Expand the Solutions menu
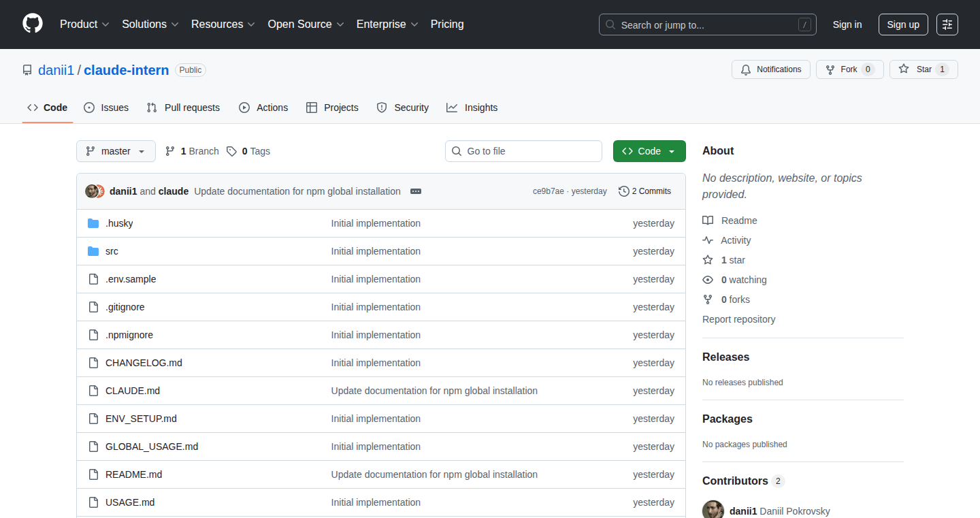 tap(150, 24)
